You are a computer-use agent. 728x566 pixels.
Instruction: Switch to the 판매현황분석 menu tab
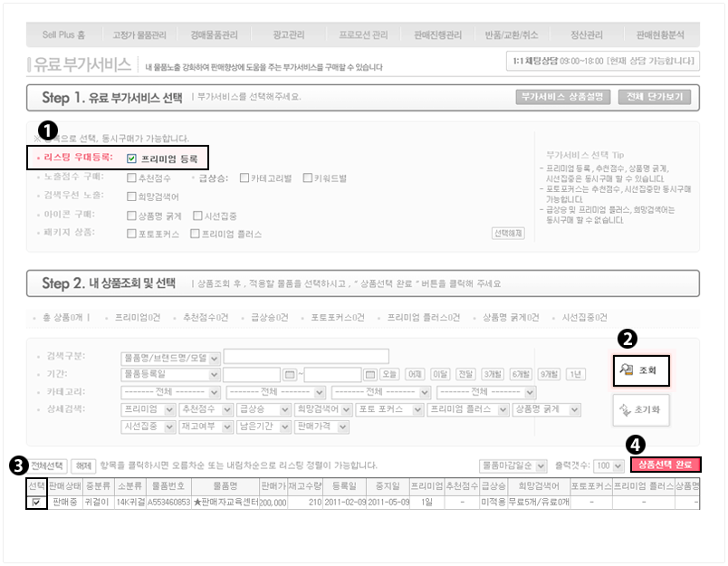[x=661, y=35]
